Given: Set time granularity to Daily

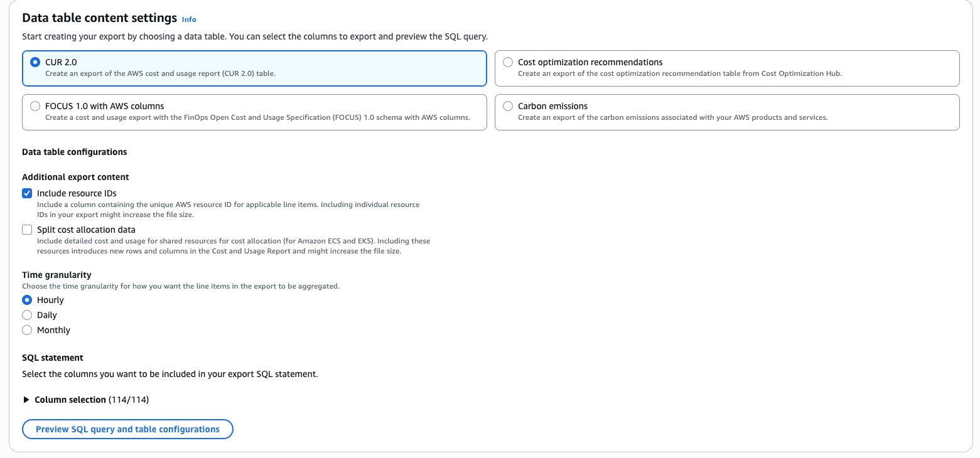Looking at the screenshot, I should point(27,315).
